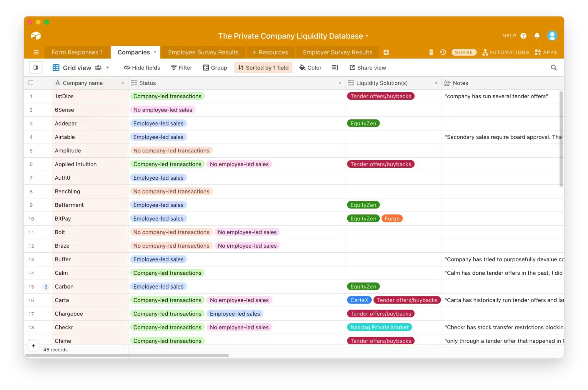
Task: Click Amplitude's No company-led transactions tag
Action: pyautogui.click(x=171, y=151)
